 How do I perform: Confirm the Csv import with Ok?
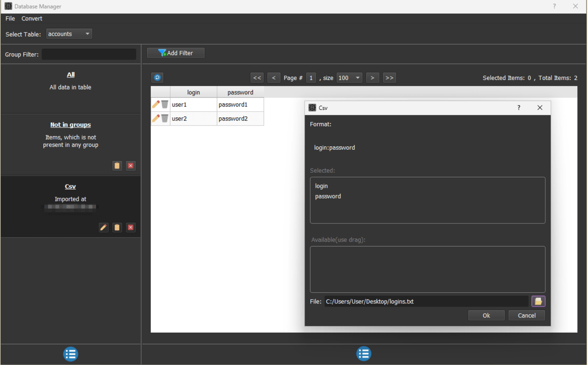click(486, 315)
